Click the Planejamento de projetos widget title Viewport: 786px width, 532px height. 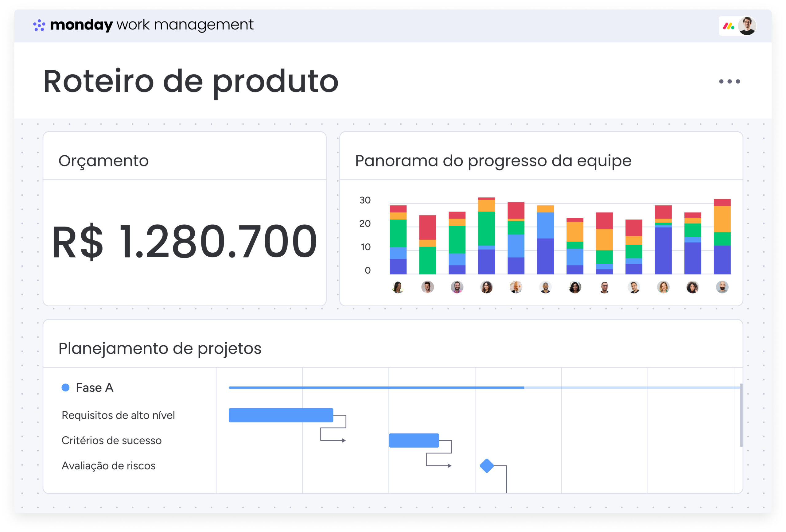tap(160, 349)
